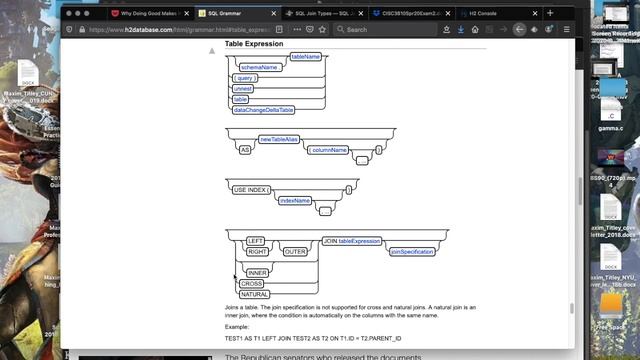Click the unnest link
Screen dimensions: 640x360
coord(243,89)
